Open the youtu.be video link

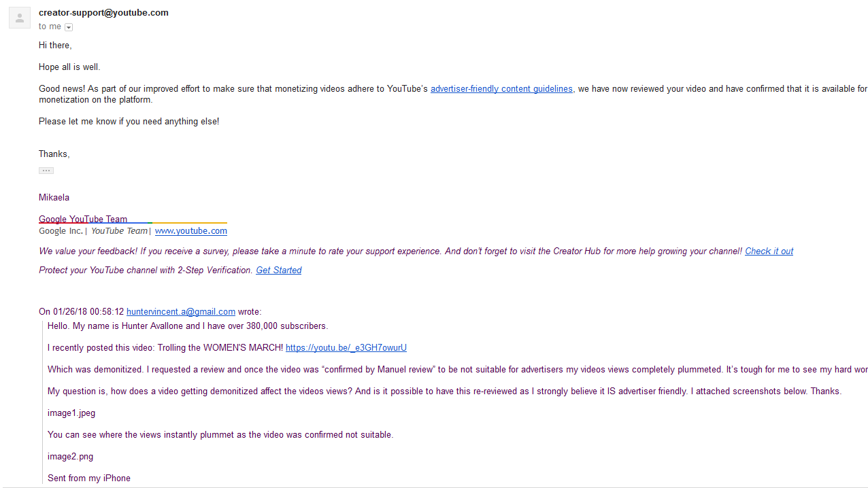346,348
